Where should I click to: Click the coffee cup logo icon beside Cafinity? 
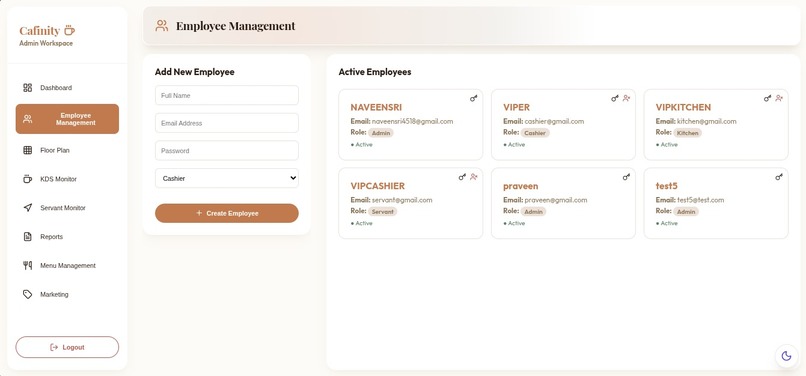point(69,30)
